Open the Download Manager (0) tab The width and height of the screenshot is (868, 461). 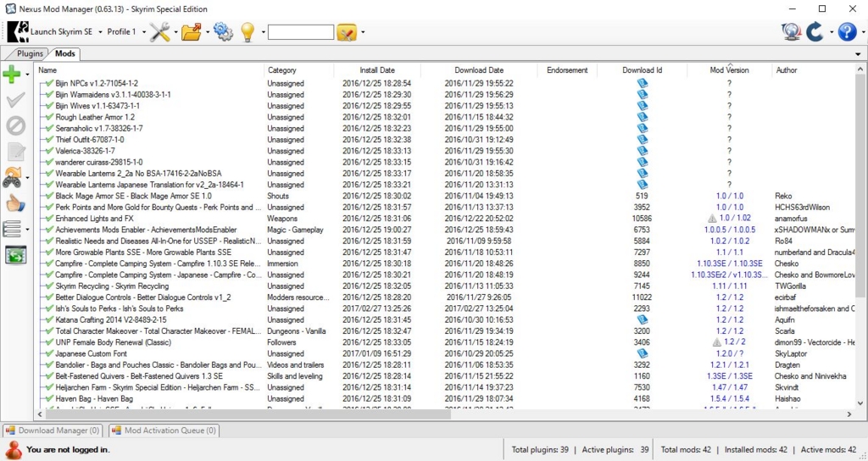pos(53,430)
